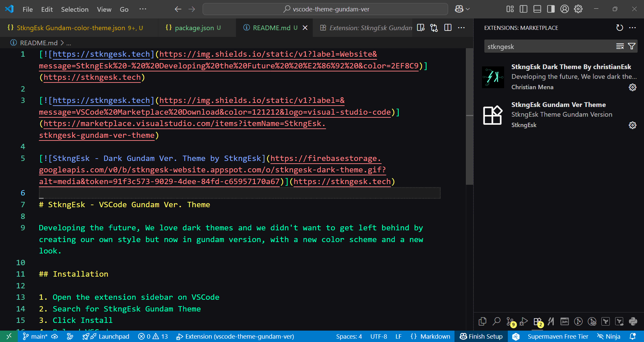Viewport: 644px width, 342px height.
Task: Open the Selection menu
Action: tap(75, 9)
